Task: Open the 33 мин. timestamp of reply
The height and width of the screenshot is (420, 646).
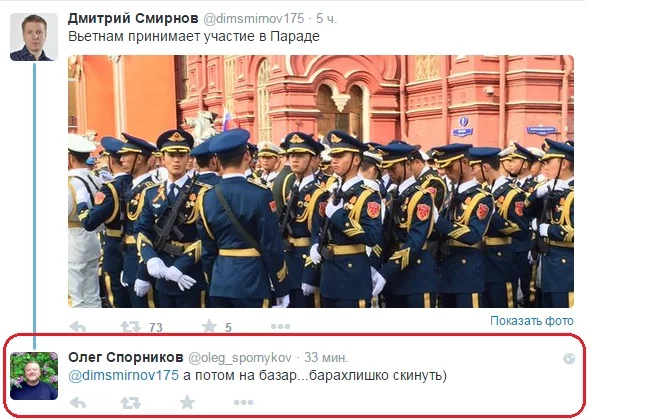Action: [x=326, y=357]
